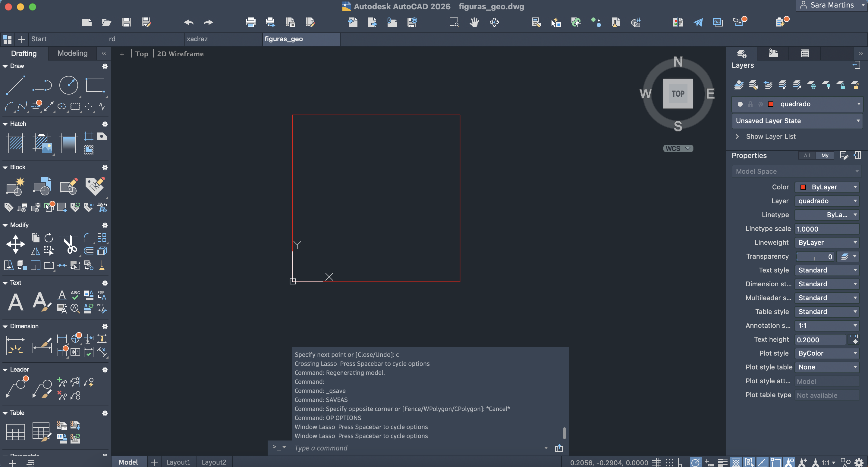Image resolution: width=868 pixels, height=467 pixels.
Task: Click the Plot print icon
Action: (250, 23)
